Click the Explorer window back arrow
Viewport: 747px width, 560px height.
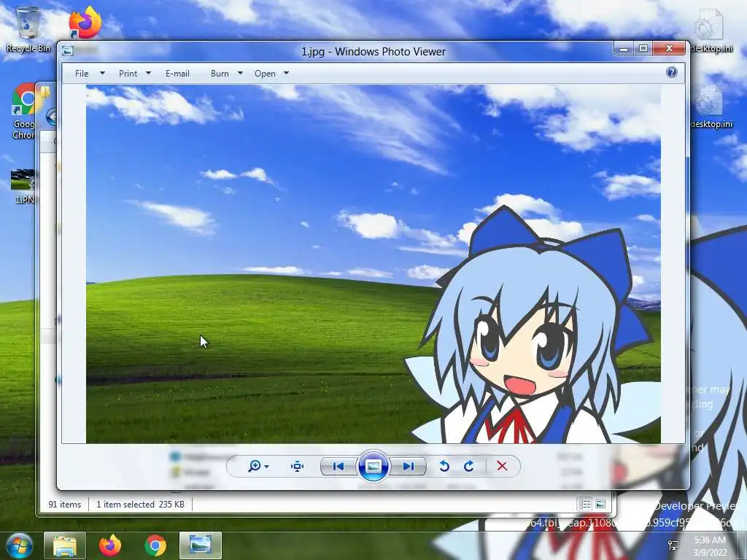(x=52, y=117)
